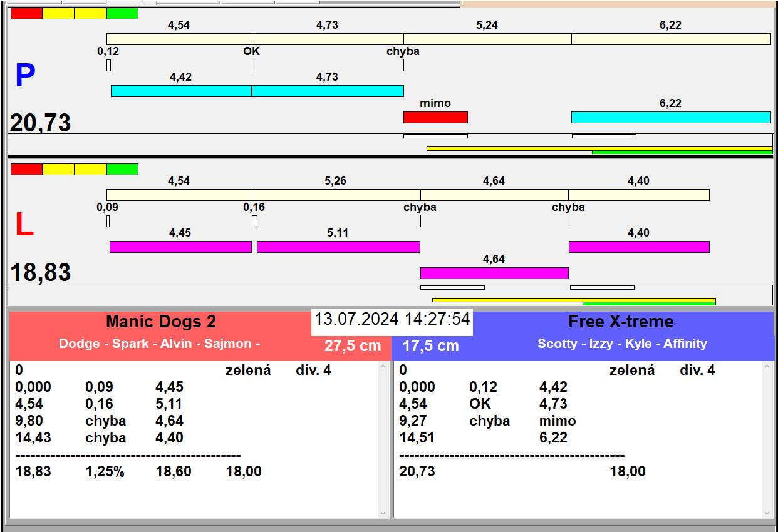Click the green start light in lane L
Viewport: 778px width, 532px height.
122,170
